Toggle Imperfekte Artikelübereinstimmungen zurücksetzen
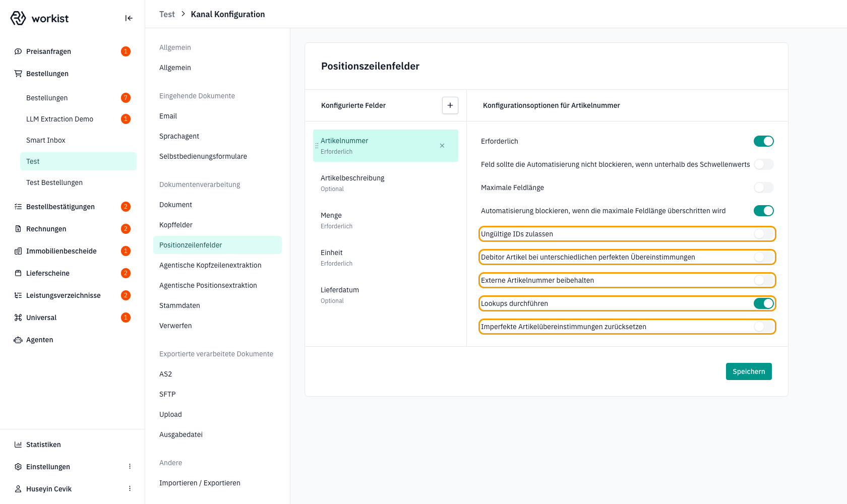This screenshot has height=504, width=847. click(x=764, y=327)
